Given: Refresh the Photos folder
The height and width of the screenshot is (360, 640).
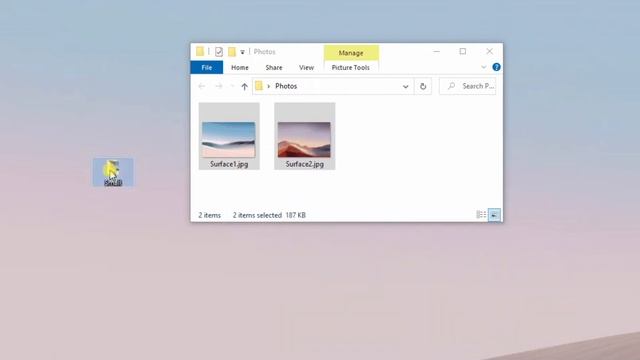Looking at the screenshot, I should (423, 86).
